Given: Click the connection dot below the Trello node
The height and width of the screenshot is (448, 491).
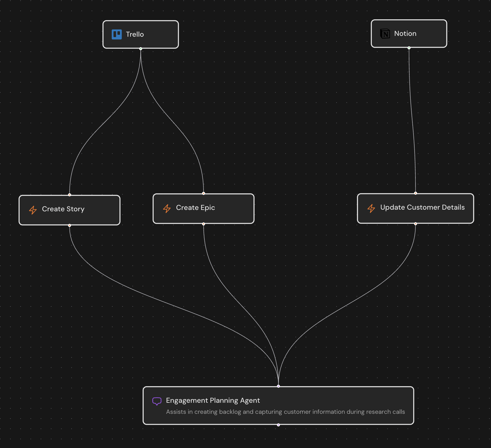Looking at the screenshot, I should (x=141, y=49).
